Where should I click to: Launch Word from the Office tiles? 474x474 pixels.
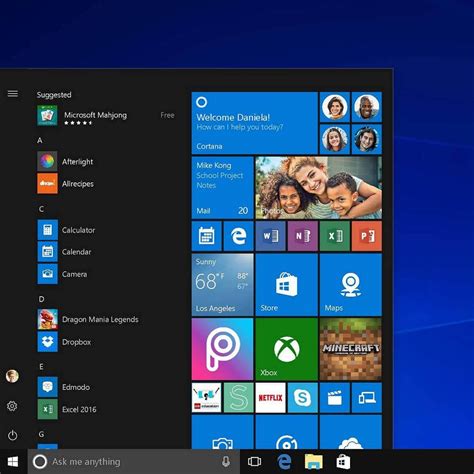point(270,236)
